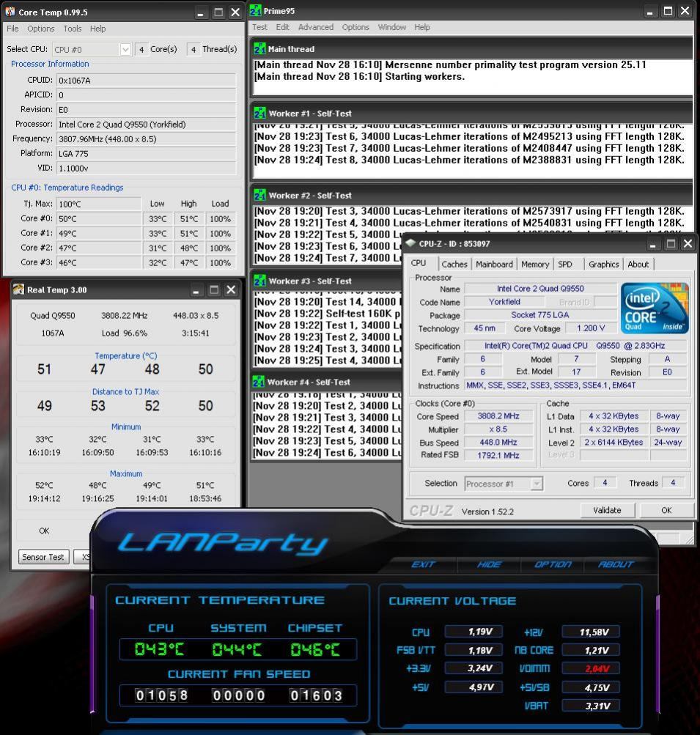Click Worker #4 Self-Test window icon
The height and width of the screenshot is (735, 700).
[258, 382]
